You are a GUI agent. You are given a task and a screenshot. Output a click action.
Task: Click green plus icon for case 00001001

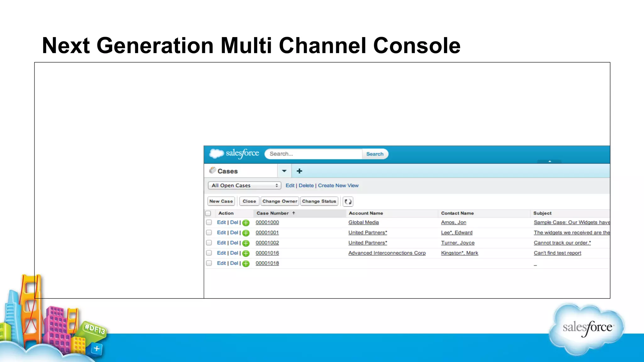click(246, 233)
